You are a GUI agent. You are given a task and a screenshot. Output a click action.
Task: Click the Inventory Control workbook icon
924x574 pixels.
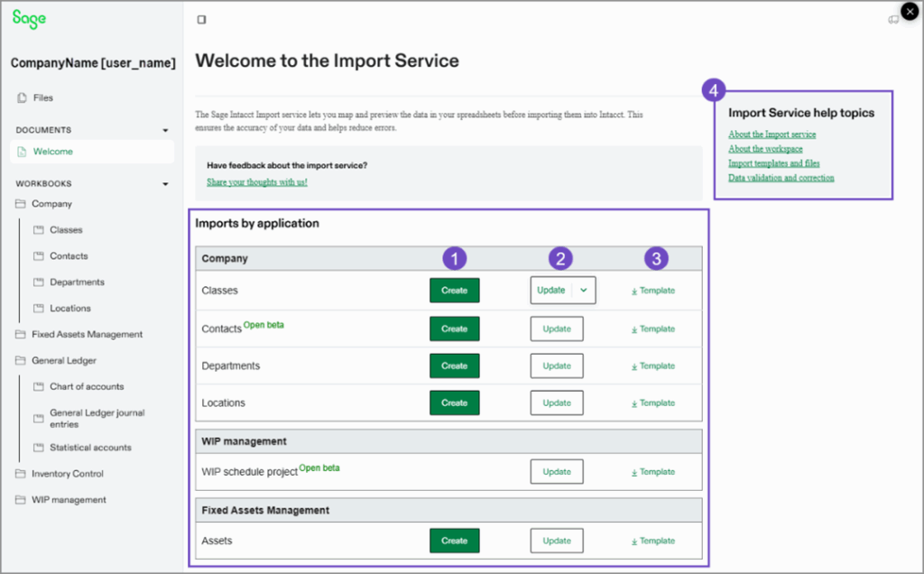pos(19,473)
